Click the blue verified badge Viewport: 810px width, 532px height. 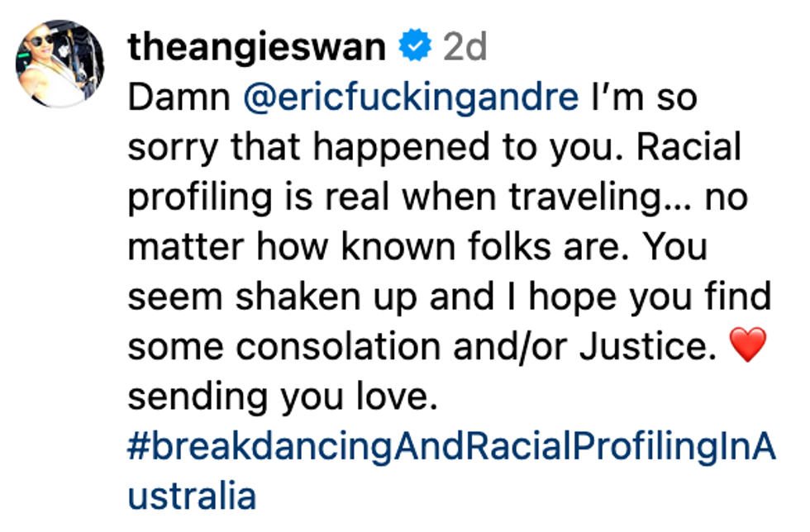414,48
